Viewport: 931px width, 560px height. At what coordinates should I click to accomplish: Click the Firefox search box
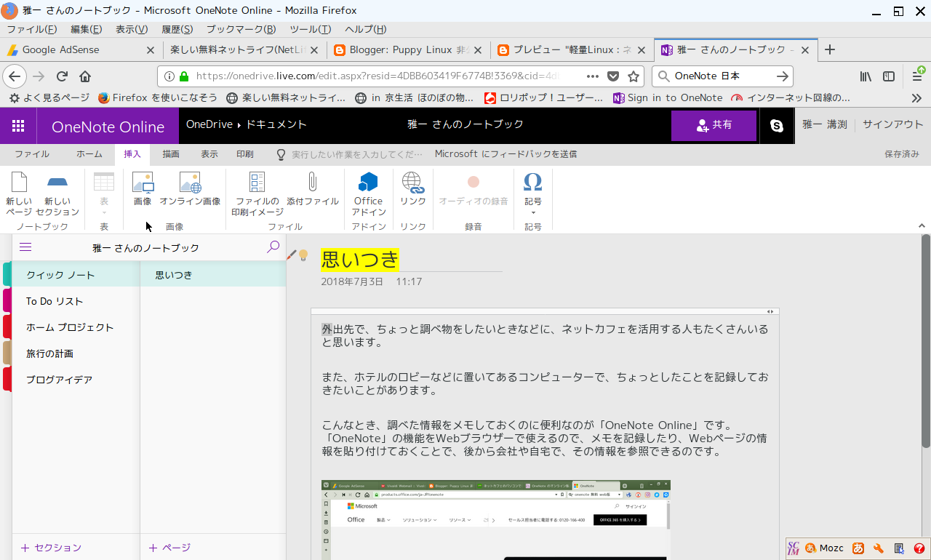point(723,76)
